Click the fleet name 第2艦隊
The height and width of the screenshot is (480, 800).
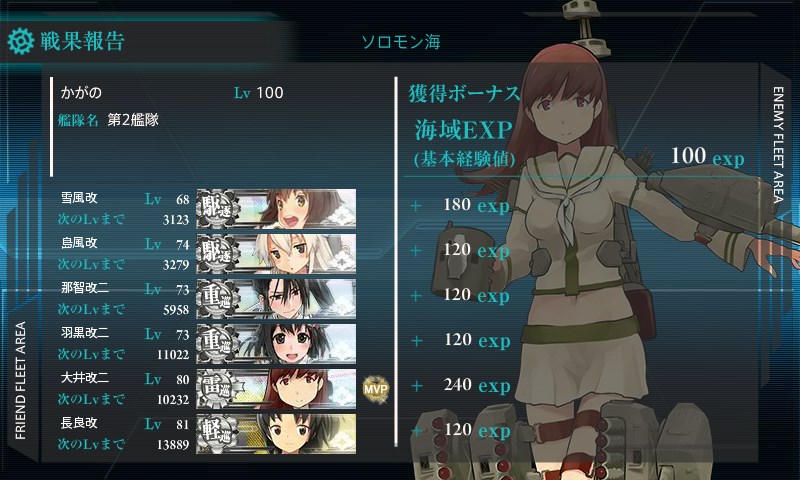pos(133,120)
